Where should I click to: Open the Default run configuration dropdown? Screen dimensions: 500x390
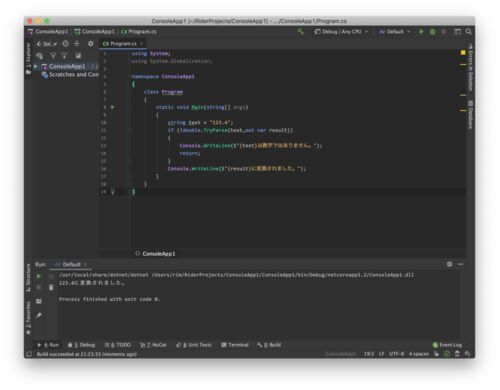click(395, 32)
